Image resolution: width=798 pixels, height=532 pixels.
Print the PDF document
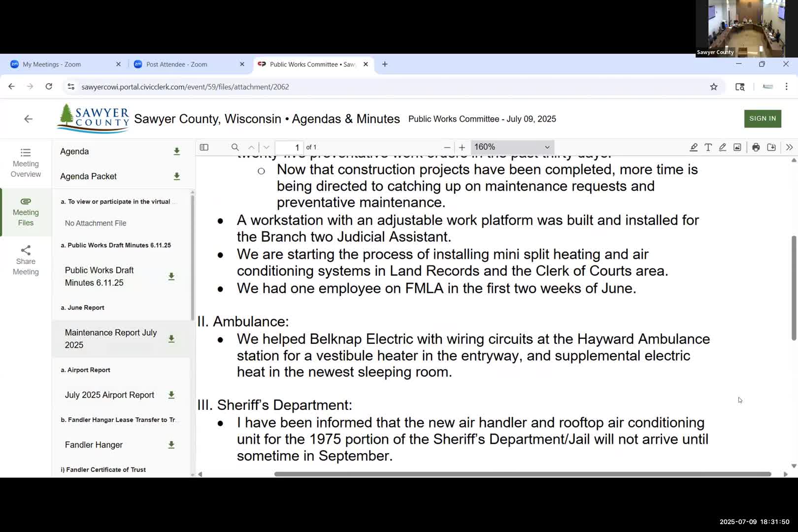pos(756,147)
